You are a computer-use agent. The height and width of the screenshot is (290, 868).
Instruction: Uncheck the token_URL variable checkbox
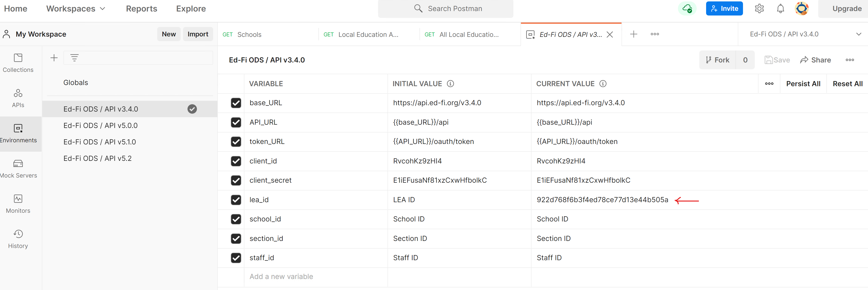tap(236, 142)
